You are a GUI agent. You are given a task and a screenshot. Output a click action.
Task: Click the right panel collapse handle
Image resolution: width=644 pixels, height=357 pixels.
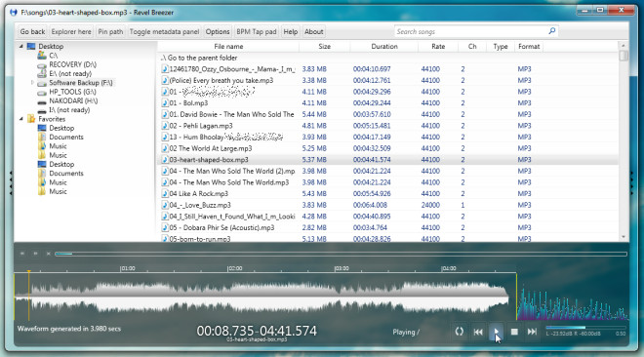coord(632,182)
